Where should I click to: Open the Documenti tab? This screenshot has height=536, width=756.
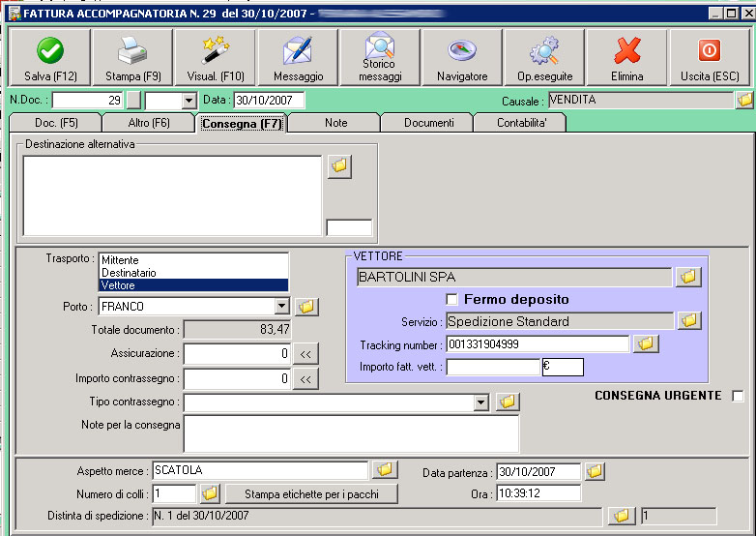[428, 123]
